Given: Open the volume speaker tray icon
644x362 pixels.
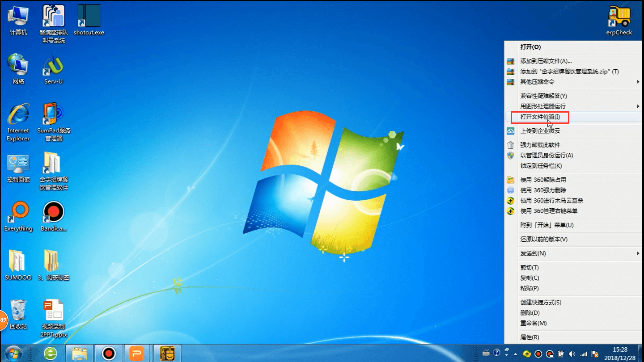Looking at the screenshot, I should click(x=572, y=354).
